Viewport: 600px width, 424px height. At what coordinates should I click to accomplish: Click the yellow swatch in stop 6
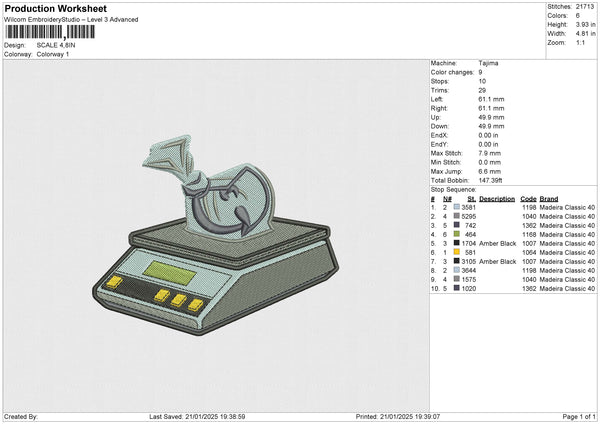click(x=458, y=251)
